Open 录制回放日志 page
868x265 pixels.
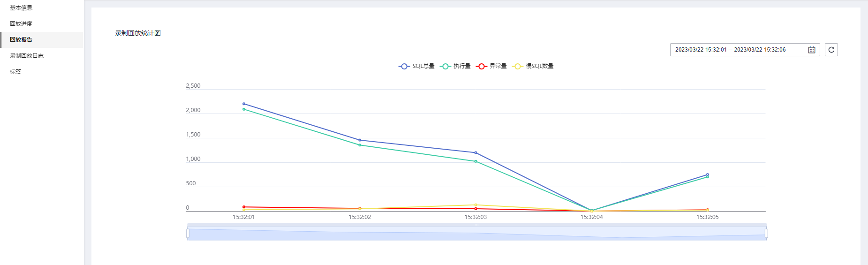[x=27, y=56]
